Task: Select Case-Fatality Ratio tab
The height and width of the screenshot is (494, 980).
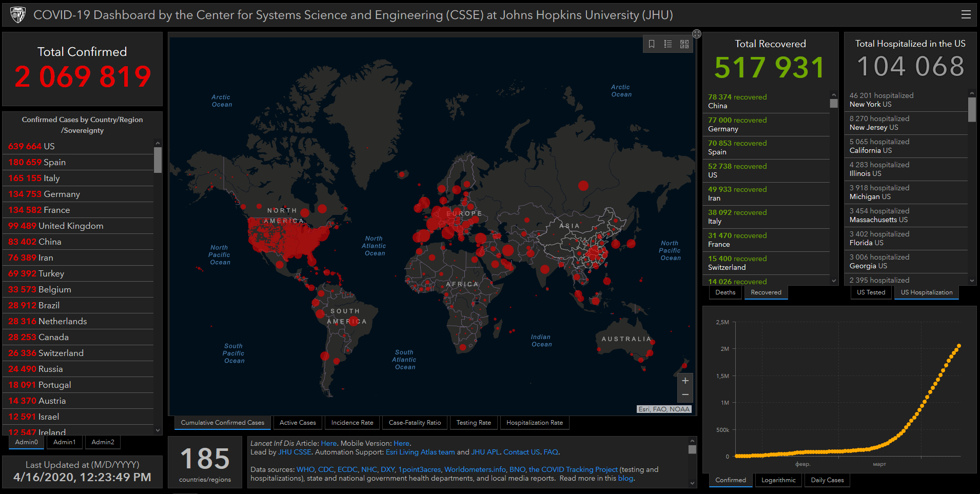Action: pyautogui.click(x=415, y=423)
